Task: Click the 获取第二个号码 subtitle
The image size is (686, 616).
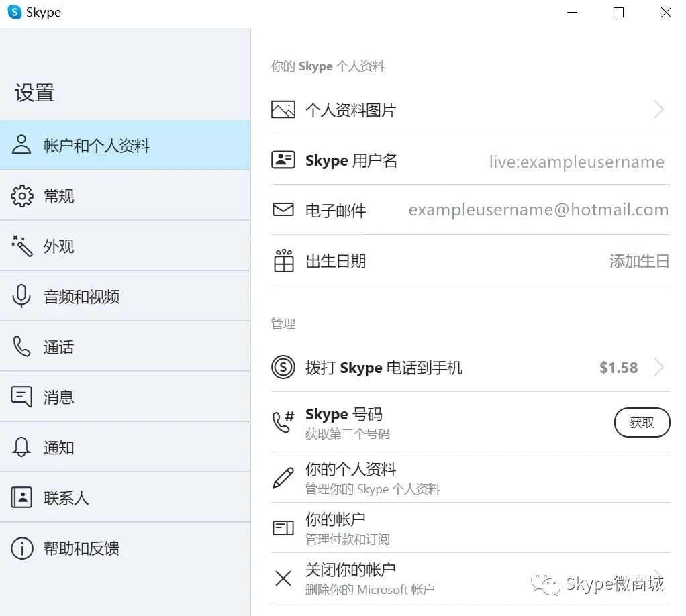Action: (348, 433)
